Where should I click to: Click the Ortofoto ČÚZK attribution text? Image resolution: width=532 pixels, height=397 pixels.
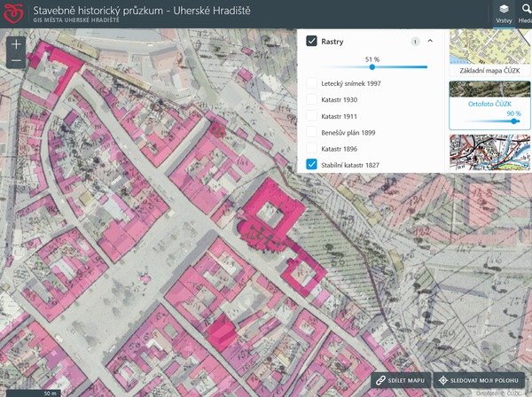coord(498,393)
